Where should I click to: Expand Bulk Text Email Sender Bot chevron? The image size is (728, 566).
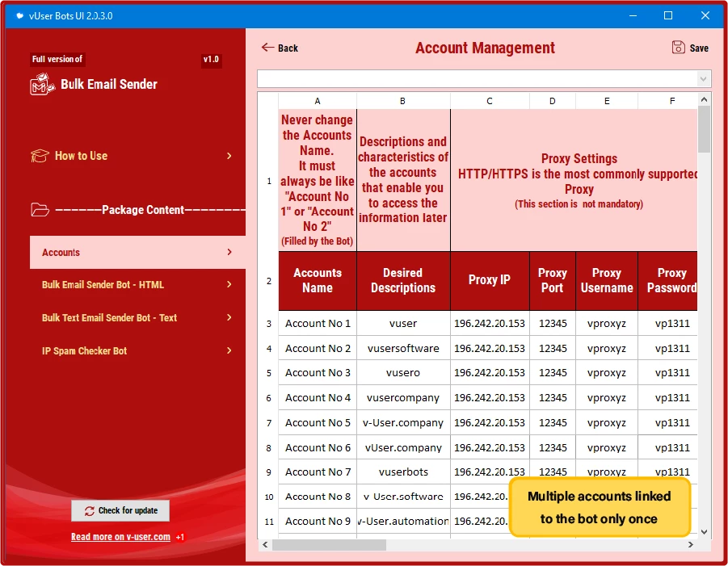click(229, 317)
